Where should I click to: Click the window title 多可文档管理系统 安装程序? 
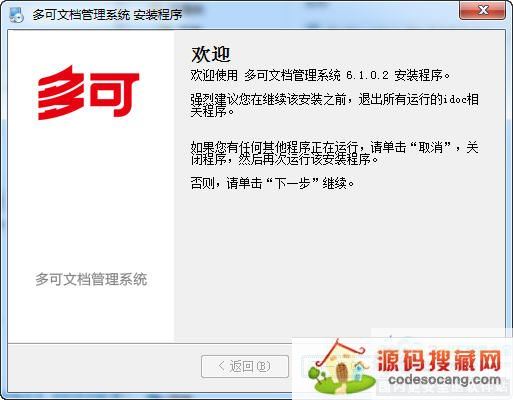(x=107, y=15)
